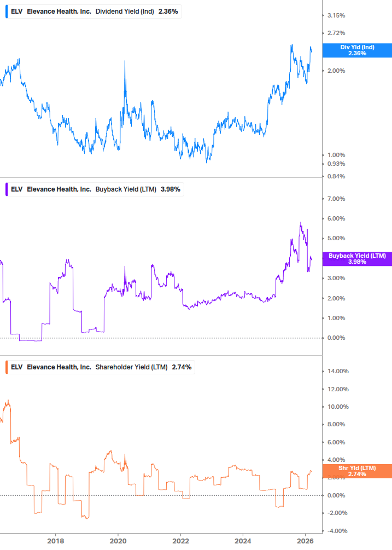Click the 2018 year label on the time axis
This screenshot has height=550, width=392.
[x=55, y=541]
